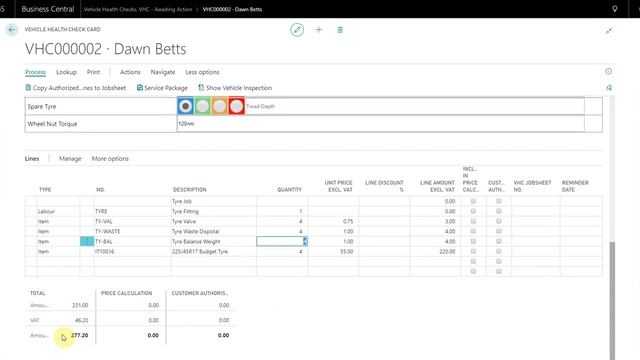Click the Show Vehicle Inspection icon

201,87
